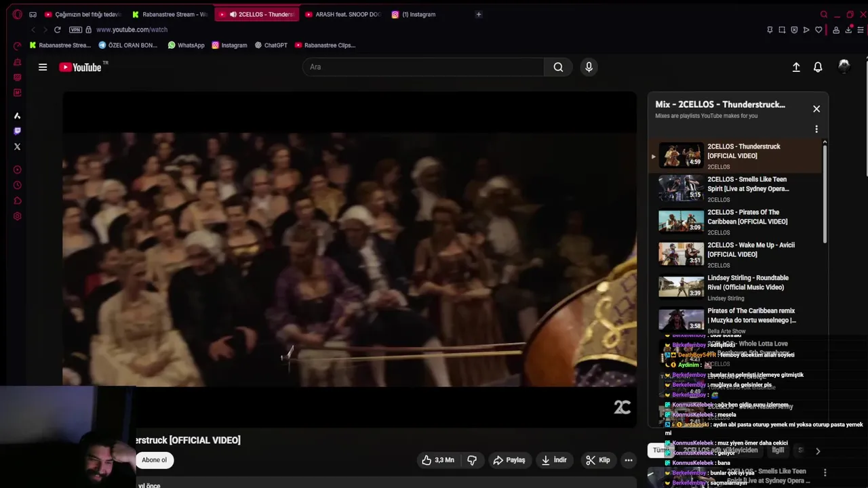The width and height of the screenshot is (868, 488).
Task: Switch to the Instagram tab
Action: (429, 14)
